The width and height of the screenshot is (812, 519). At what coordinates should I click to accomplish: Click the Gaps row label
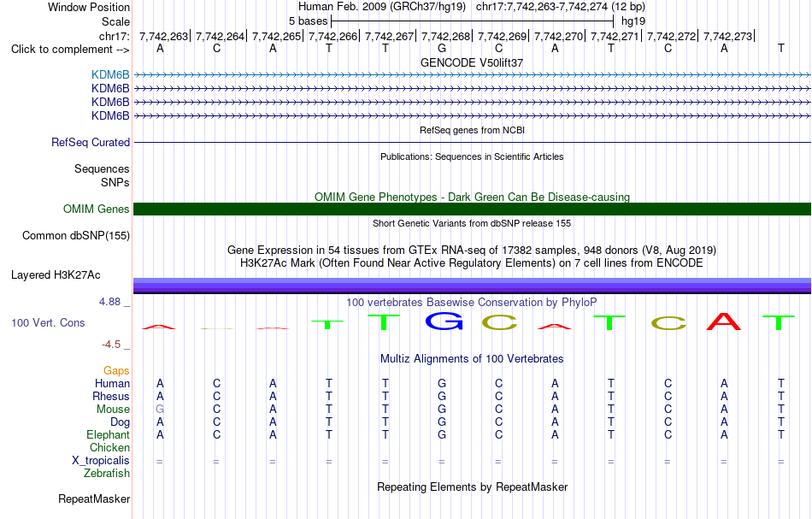click(116, 370)
